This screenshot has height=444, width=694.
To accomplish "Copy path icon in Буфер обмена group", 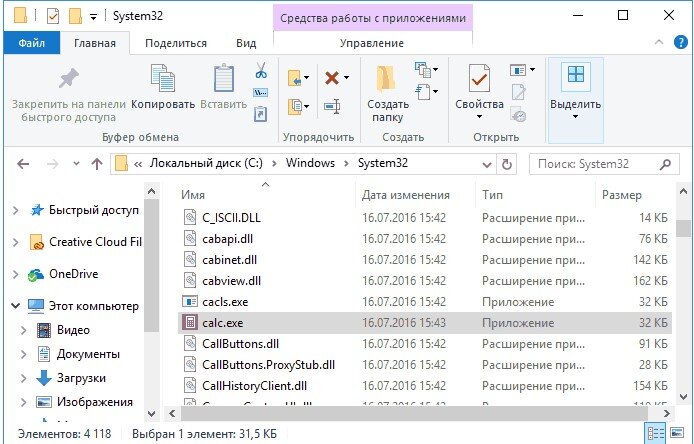I will coord(261,93).
